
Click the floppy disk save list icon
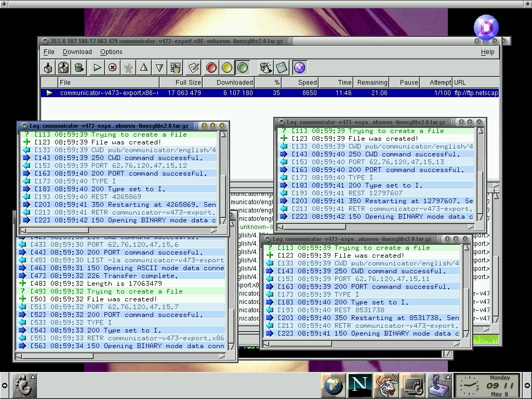281,68
